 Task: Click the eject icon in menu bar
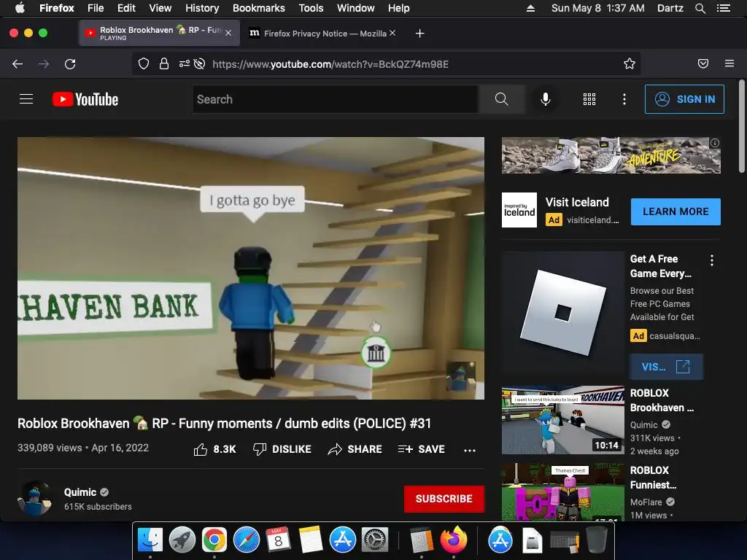click(x=530, y=8)
